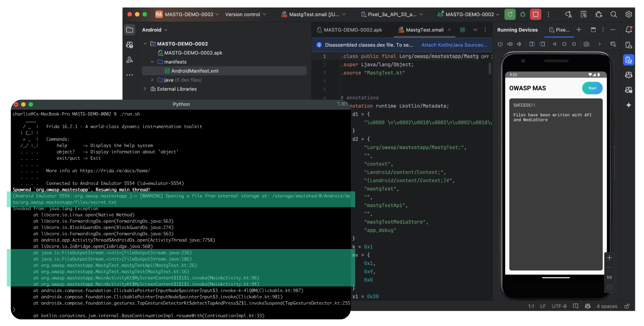This screenshot has width=644, height=326.
Task: Select AndroidManifest.xml in the project tree
Action: coord(195,71)
